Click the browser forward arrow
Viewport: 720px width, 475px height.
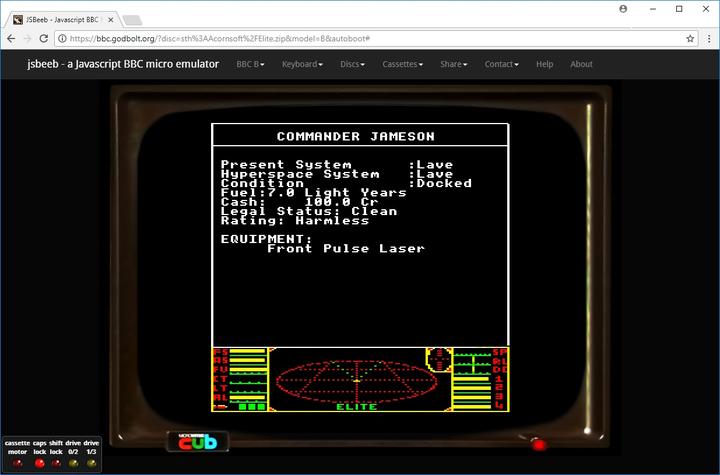pos(28,38)
